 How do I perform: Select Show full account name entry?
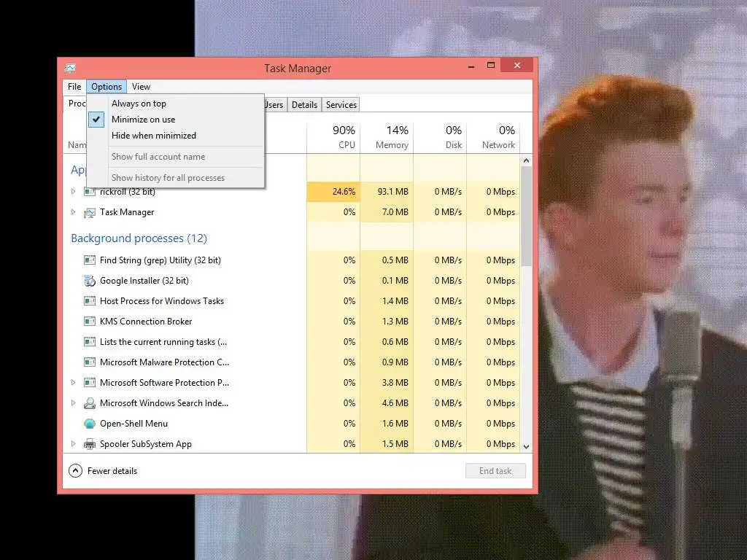[x=158, y=157]
